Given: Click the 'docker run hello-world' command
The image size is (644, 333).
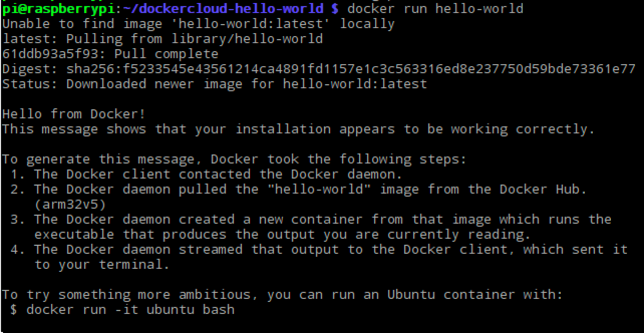Looking at the screenshot, I should click(x=435, y=9).
